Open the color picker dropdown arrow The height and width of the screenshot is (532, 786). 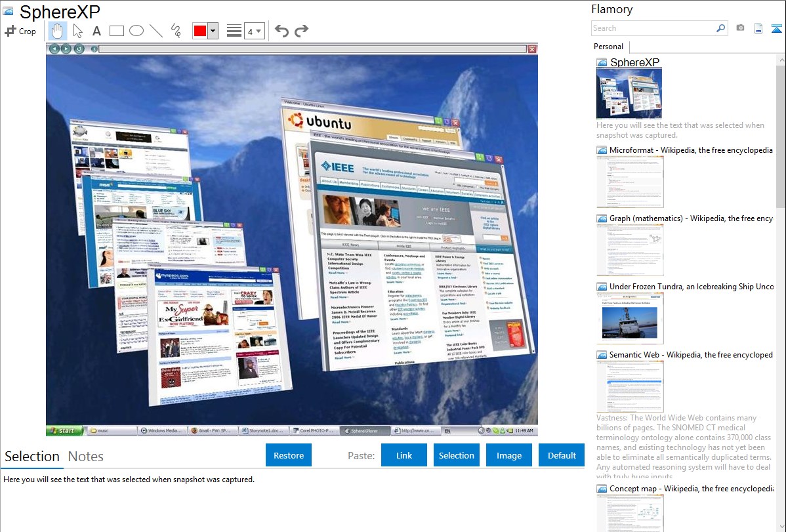pos(213,31)
